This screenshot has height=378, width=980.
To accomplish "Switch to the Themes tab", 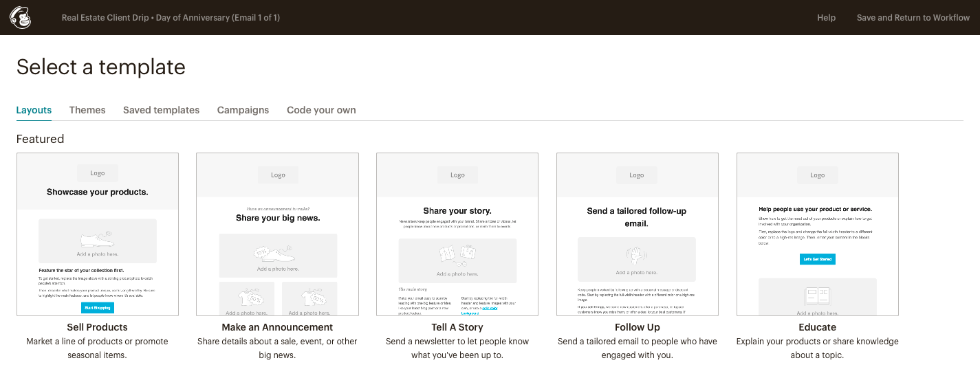I will (x=87, y=110).
